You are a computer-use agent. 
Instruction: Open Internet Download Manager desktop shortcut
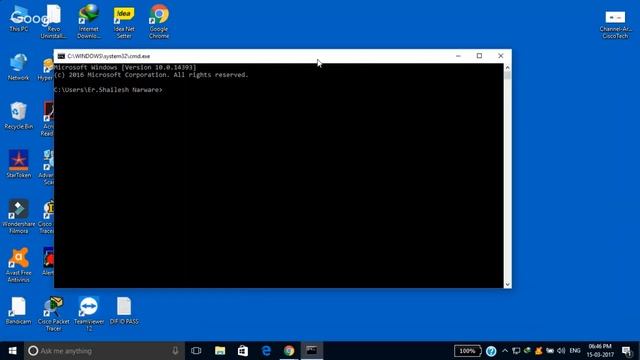(89, 22)
